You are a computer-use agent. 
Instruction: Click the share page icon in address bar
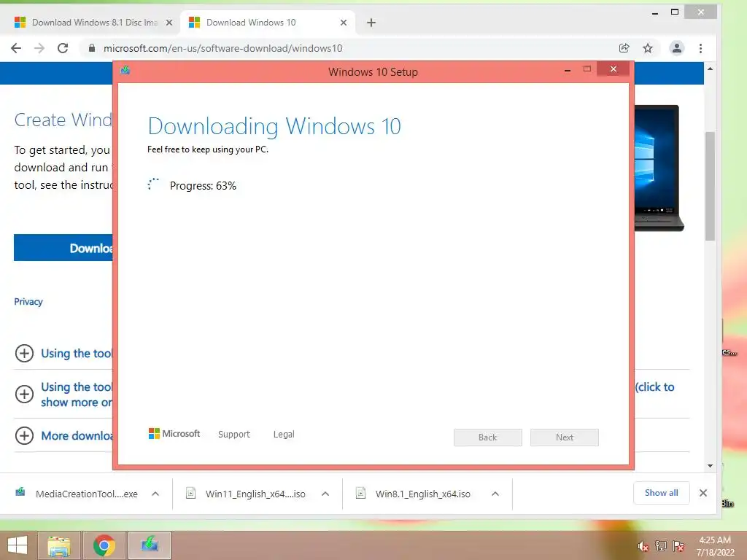pos(624,48)
